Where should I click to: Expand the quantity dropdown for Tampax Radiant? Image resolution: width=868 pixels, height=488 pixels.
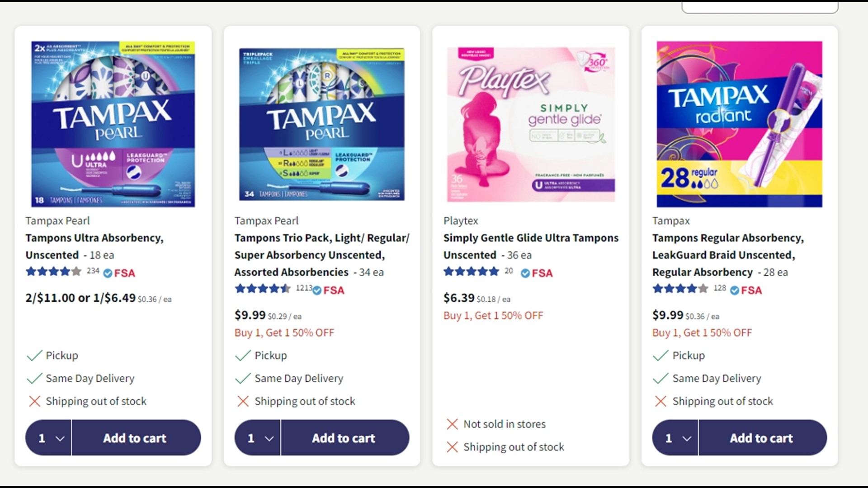click(674, 437)
